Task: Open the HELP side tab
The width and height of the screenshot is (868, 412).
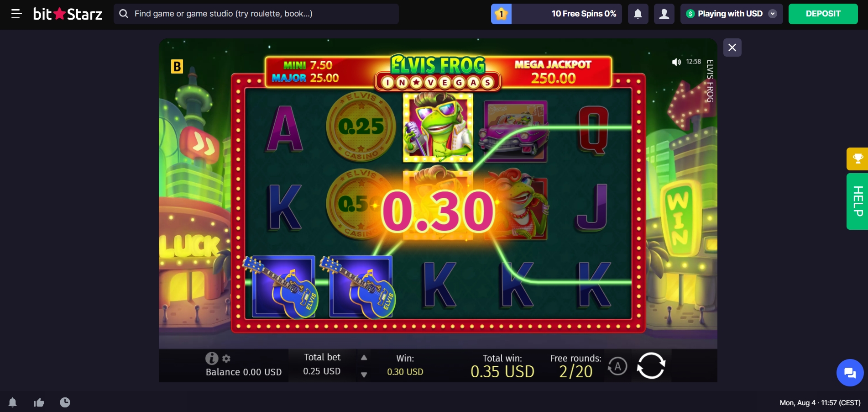Action: [858, 201]
